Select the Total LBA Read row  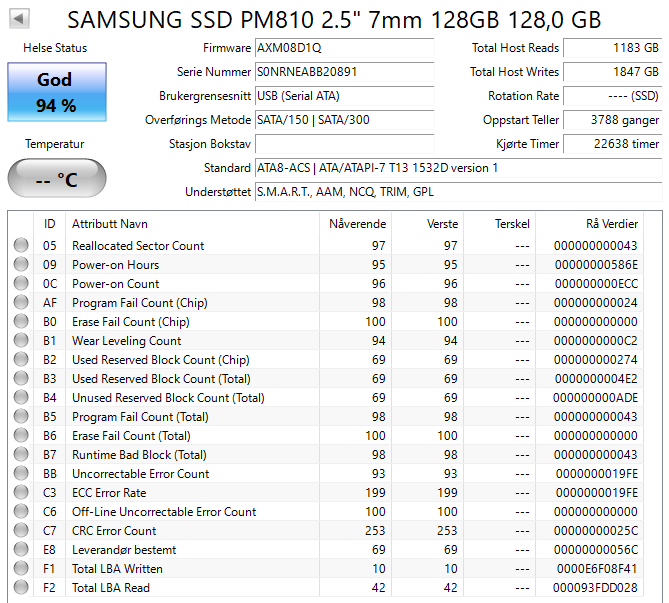click(x=327, y=588)
